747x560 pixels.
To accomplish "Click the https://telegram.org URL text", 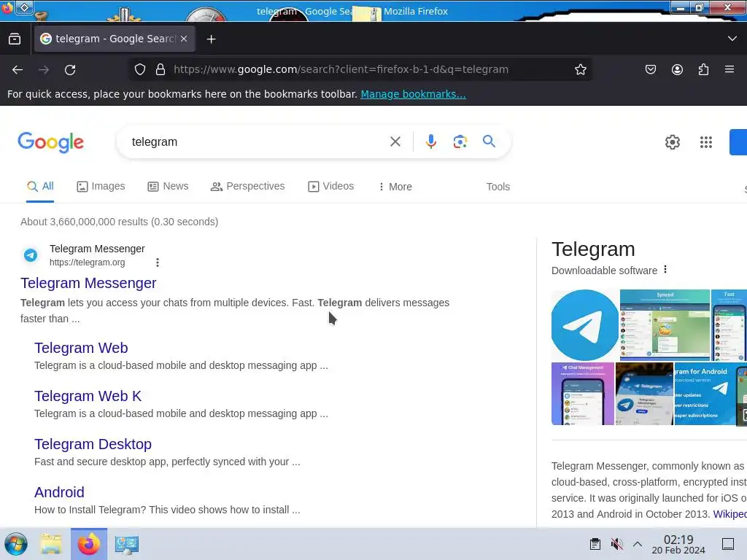I will point(88,262).
